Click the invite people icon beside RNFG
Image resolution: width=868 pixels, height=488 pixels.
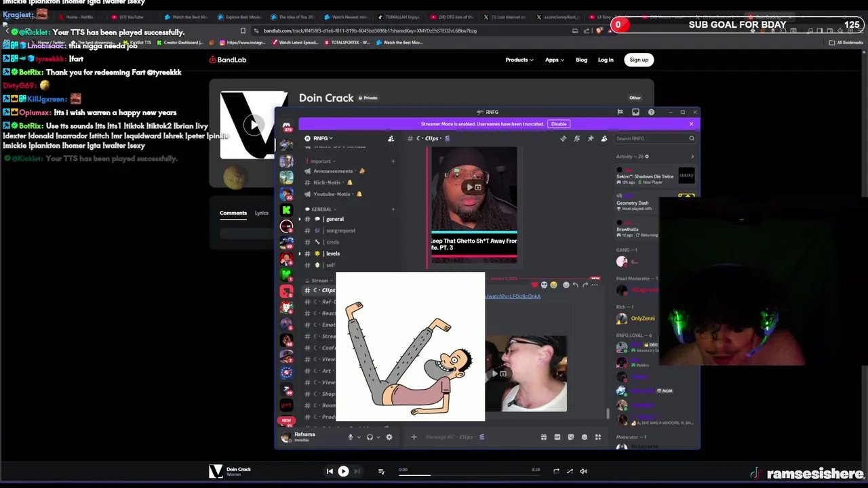coord(391,138)
